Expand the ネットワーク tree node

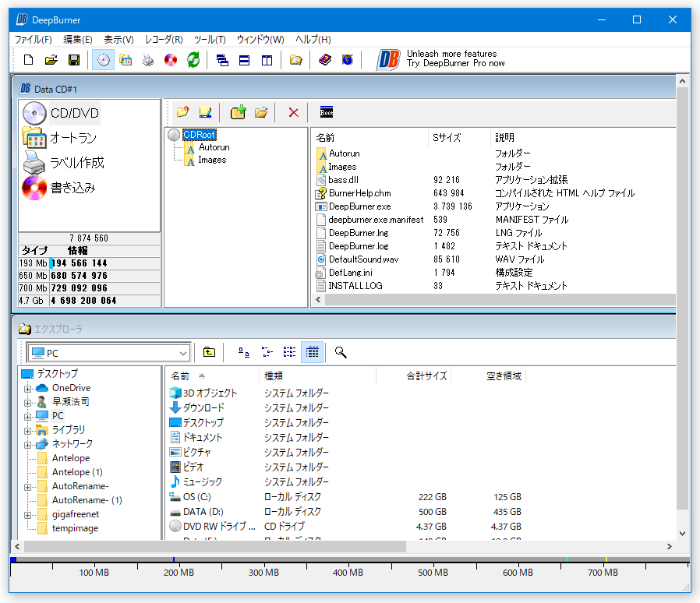pos(28,445)
